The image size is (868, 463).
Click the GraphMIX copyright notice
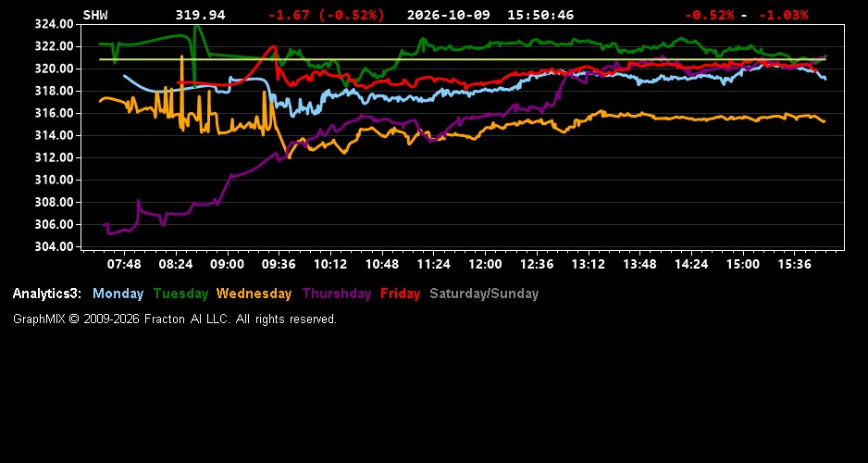pos(175,319)
